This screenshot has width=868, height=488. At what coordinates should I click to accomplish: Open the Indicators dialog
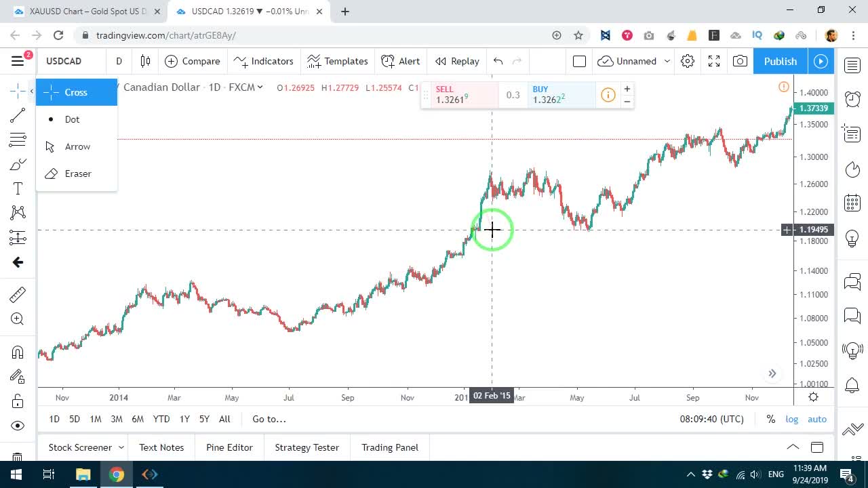[x=263, y=61]
